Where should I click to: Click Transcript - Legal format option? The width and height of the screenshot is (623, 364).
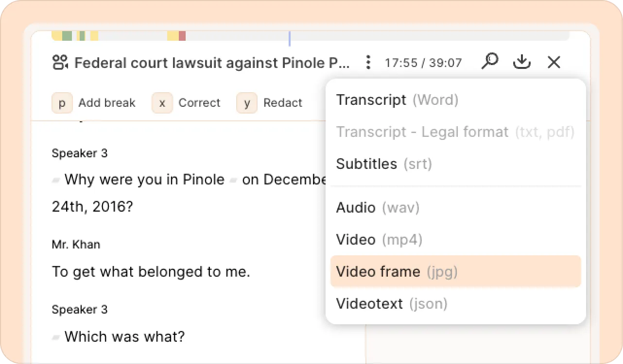[x=456, y=132]
